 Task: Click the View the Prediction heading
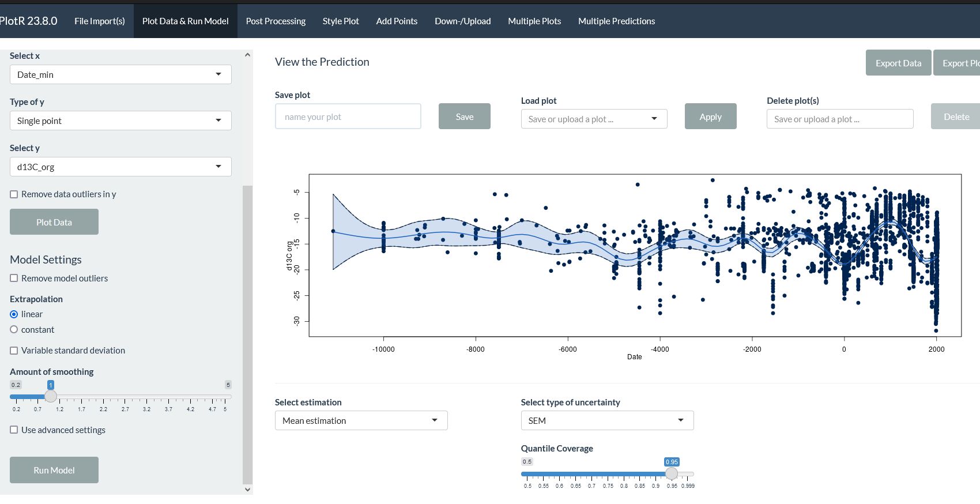tap(322, 62)
